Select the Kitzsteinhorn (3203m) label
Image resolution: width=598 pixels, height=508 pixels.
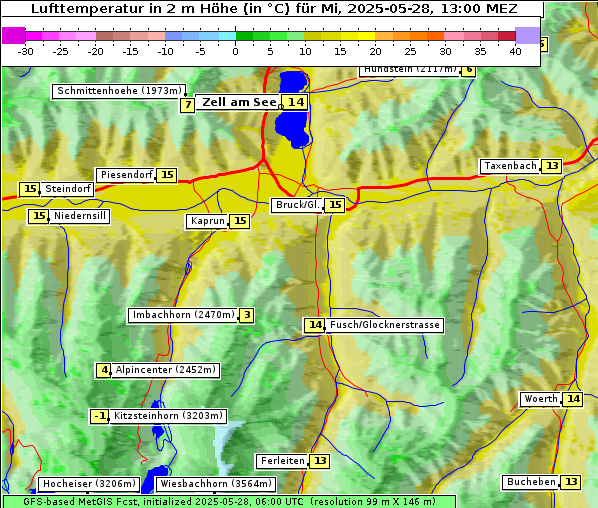coord(168,416)
